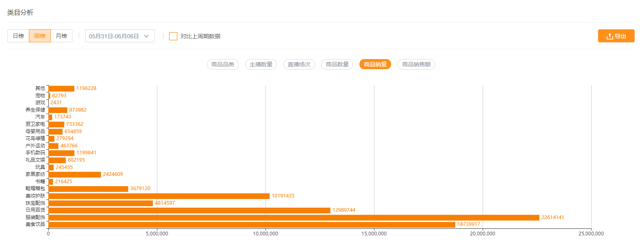Click the 鞋帽箱包 bar

tap(88, 189)
